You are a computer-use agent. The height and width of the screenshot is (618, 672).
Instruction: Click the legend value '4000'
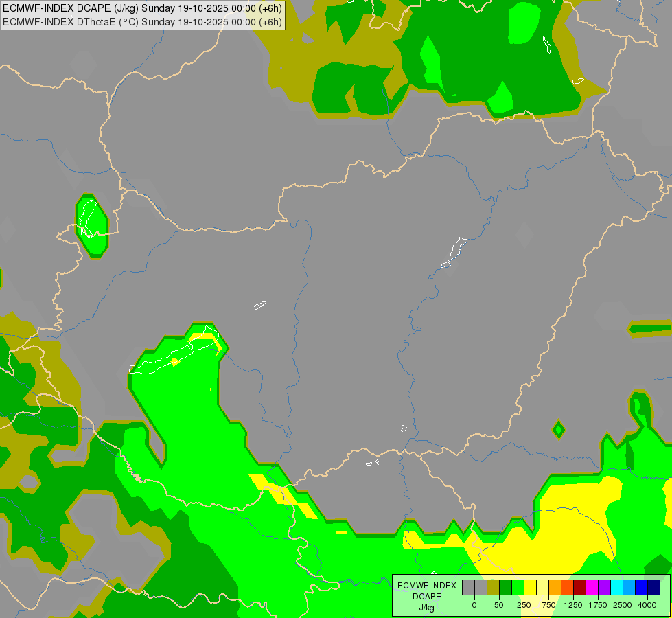click(x=647, y=605)
